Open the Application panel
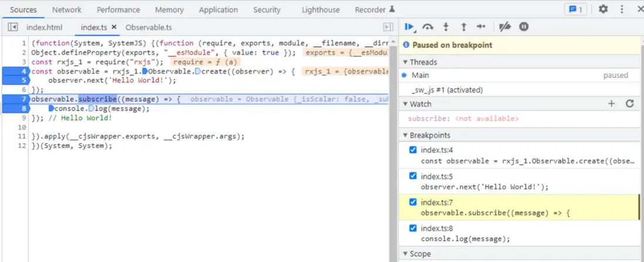The height and width of the screenshot is (262, 644). point(218,9)
